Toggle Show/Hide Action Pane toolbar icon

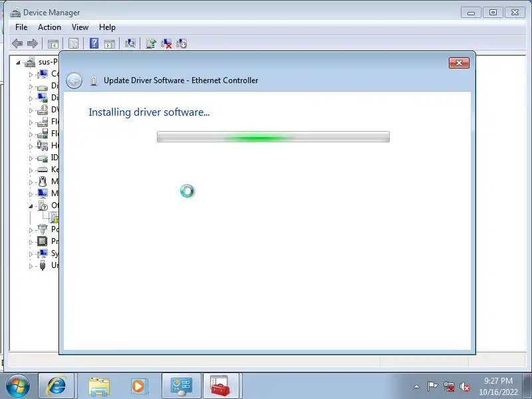point(110,43)
